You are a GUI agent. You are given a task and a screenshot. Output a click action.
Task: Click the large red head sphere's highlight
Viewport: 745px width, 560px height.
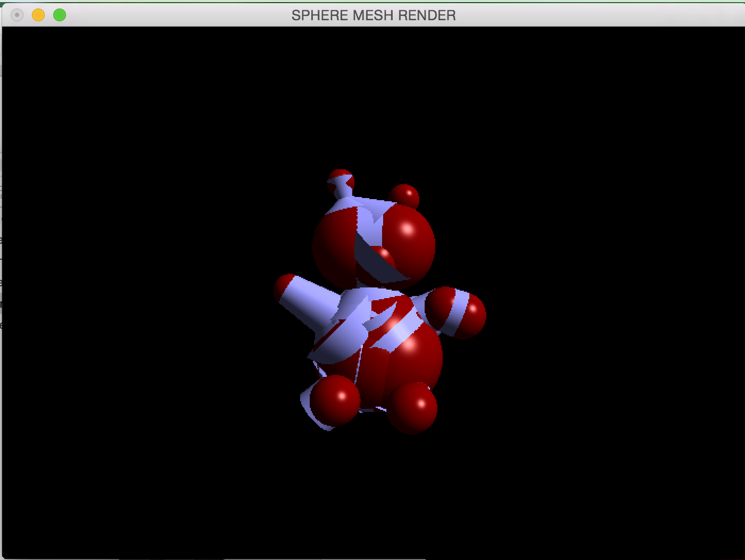pos(407,230)
